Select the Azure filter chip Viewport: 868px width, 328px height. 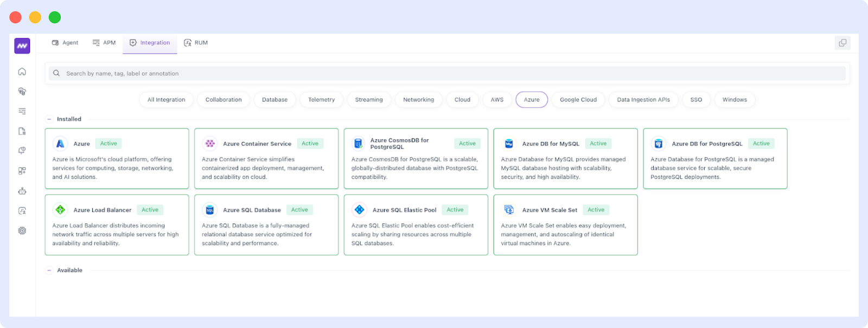pyautogui.click(x=532, y=100)
